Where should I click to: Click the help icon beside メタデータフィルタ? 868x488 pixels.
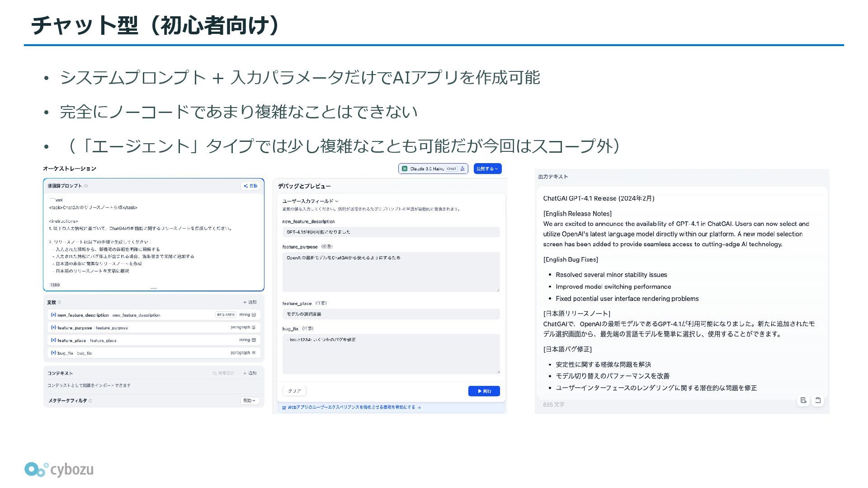coord(90,401)
